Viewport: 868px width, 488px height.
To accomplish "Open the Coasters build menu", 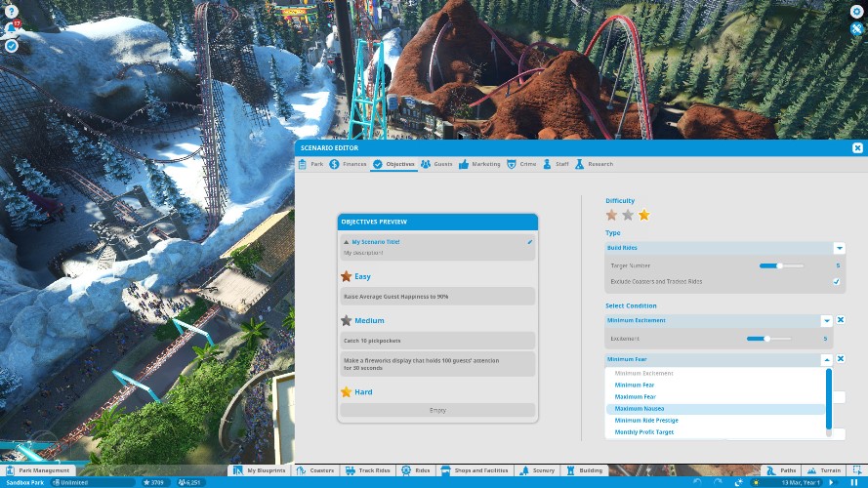I will [x=315, y=470].
